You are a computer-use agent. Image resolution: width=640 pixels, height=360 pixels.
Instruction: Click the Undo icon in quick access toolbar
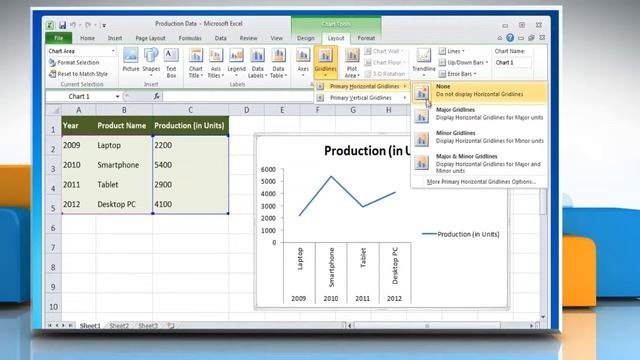click(x=73, y=25)
